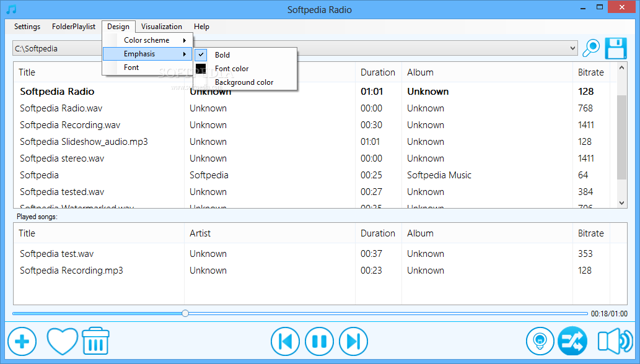Open the Settings menu

[27, 27]
